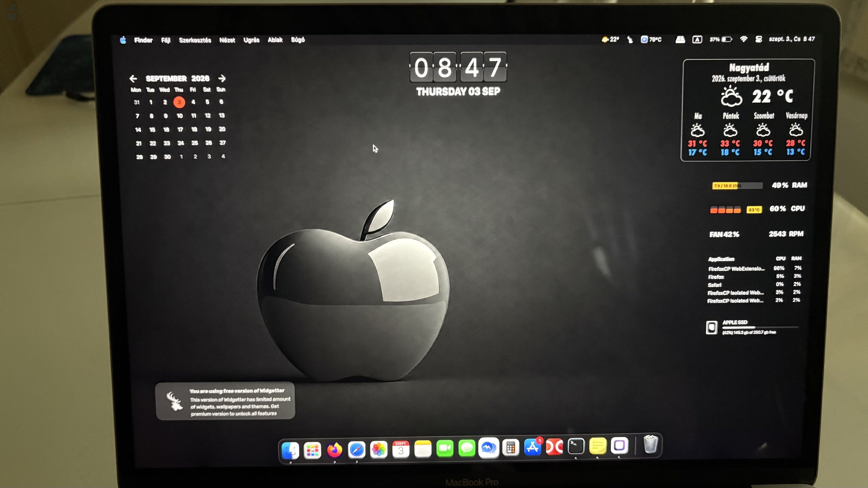Open Notes from the Dock
The width and height of the screenshot is (868, 488).
[423, 449]
